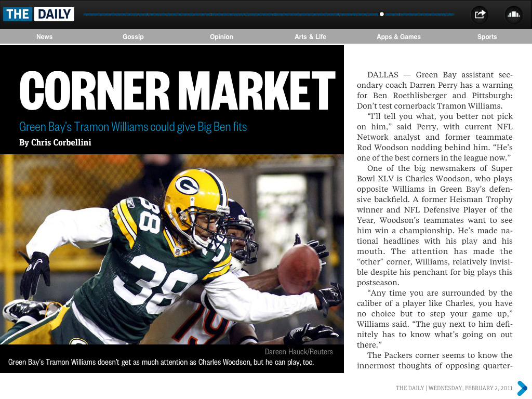Click The Daily logo
This screenshot has width=532, height=399.
38,14
